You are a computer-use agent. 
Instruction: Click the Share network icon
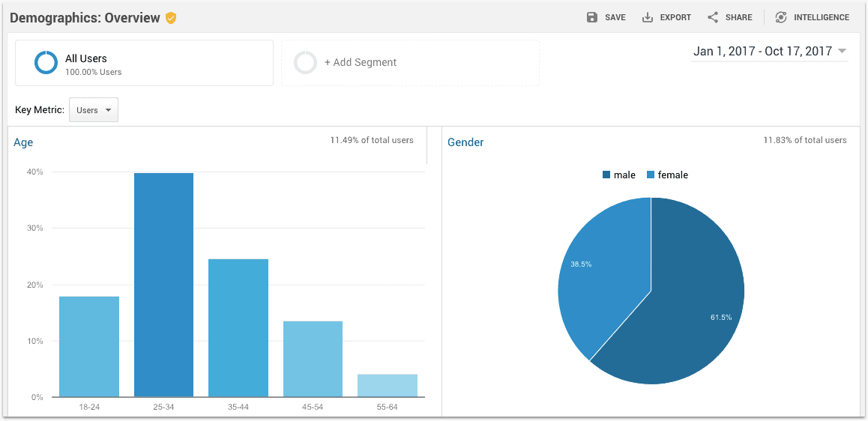pyautogui.click(x=713, y=17)
